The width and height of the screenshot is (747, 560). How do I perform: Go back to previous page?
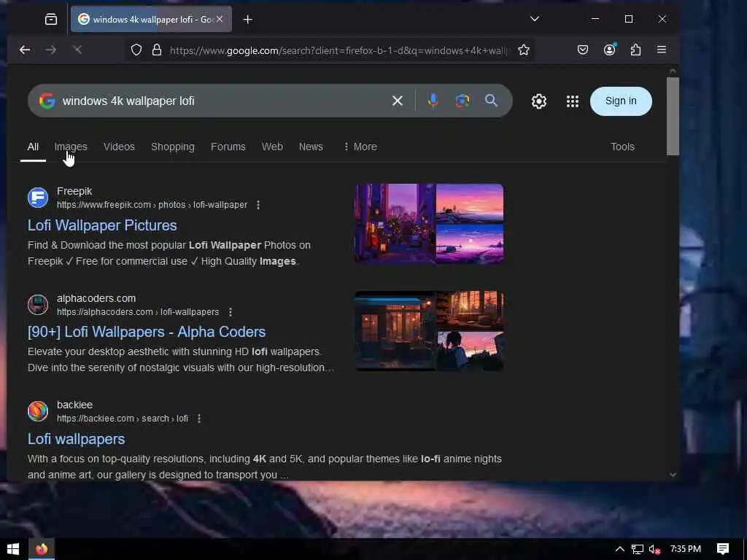click(x=25, y=50)
